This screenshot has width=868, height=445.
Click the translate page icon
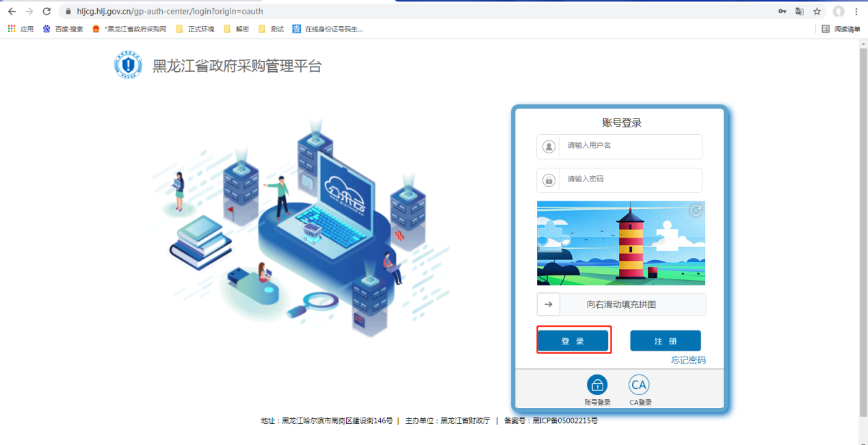click(x=800, y=12)
